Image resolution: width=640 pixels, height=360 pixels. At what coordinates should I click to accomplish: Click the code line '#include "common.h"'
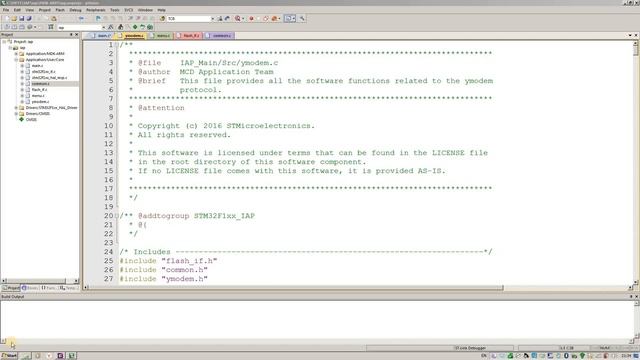click(164, 270)
